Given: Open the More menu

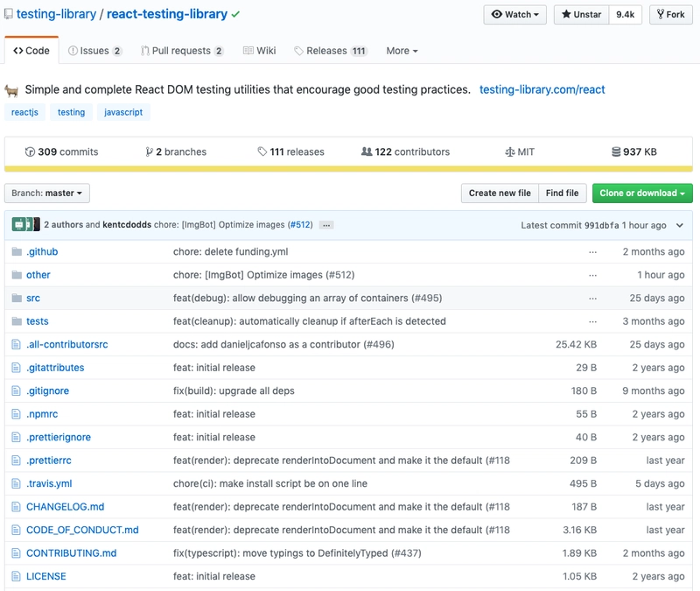Looking at the screenshot, I should point(402,51).
